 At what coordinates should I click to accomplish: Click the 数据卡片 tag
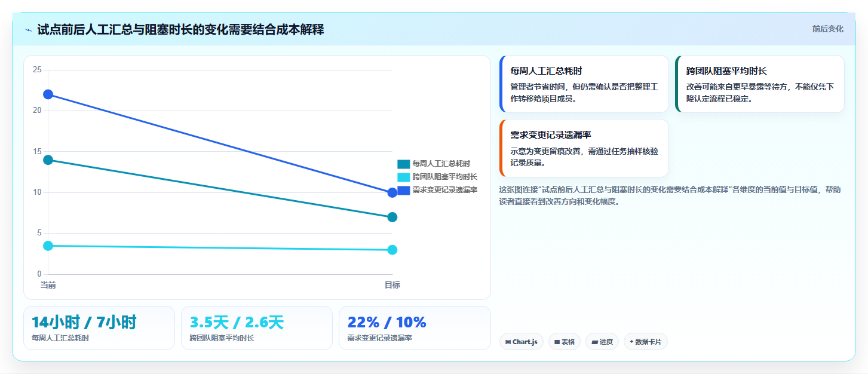coord(645,342)
